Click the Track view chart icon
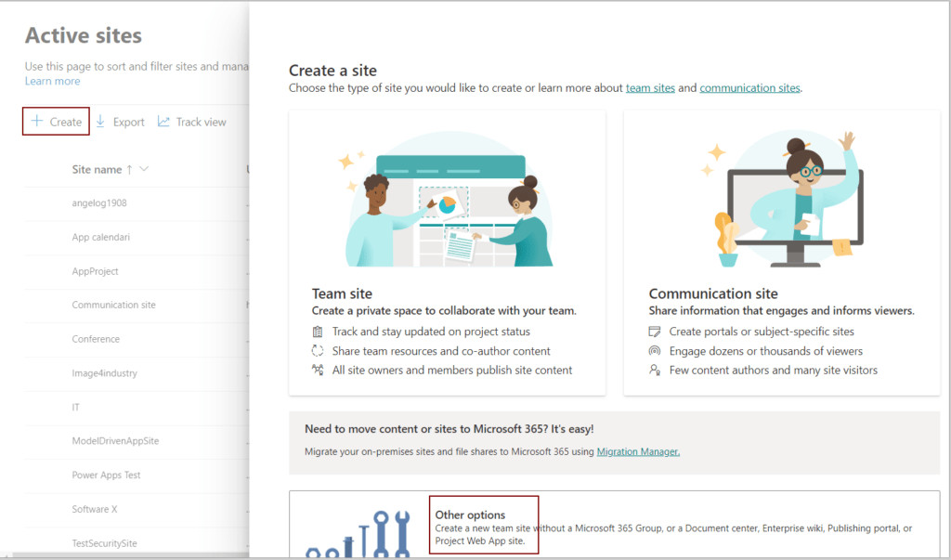This screenshot has height=560, width=951. click(x=163, y=122)
